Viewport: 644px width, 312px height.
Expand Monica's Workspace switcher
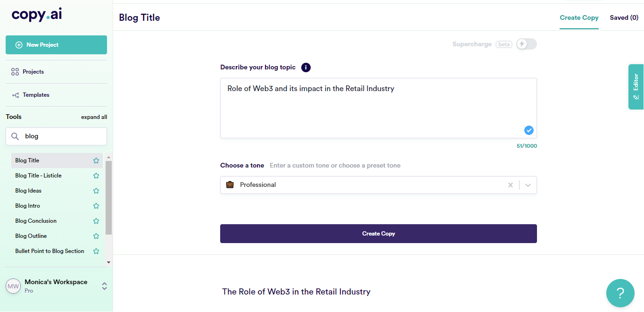pyautogui.click(x=105, y=286)
